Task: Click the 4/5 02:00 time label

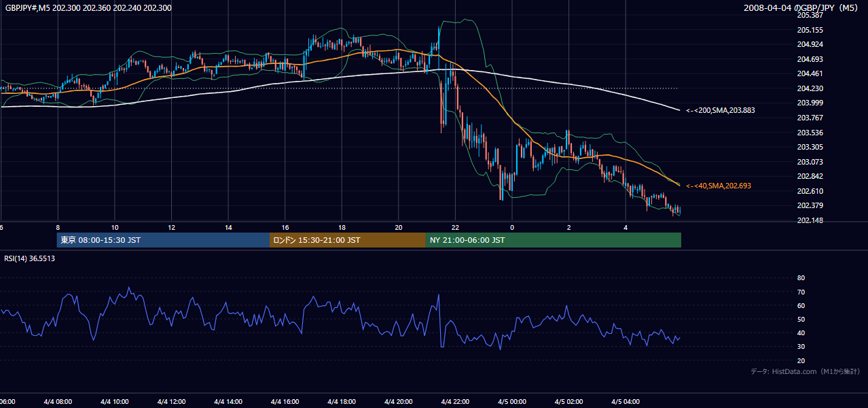Action: click(569, 402)
